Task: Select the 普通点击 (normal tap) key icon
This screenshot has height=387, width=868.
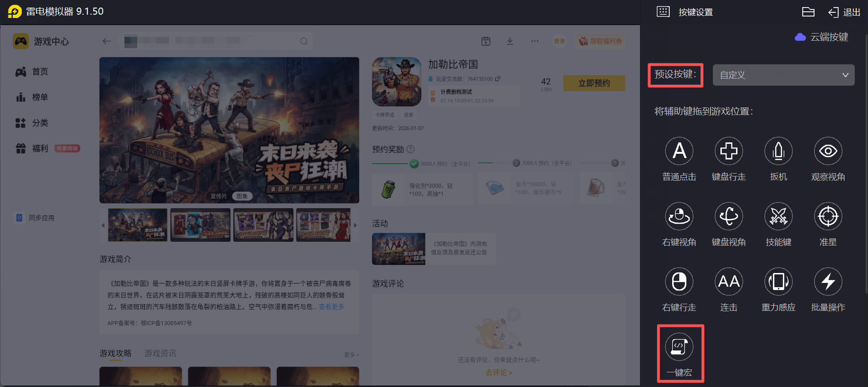Action: [x=679, y=151]
